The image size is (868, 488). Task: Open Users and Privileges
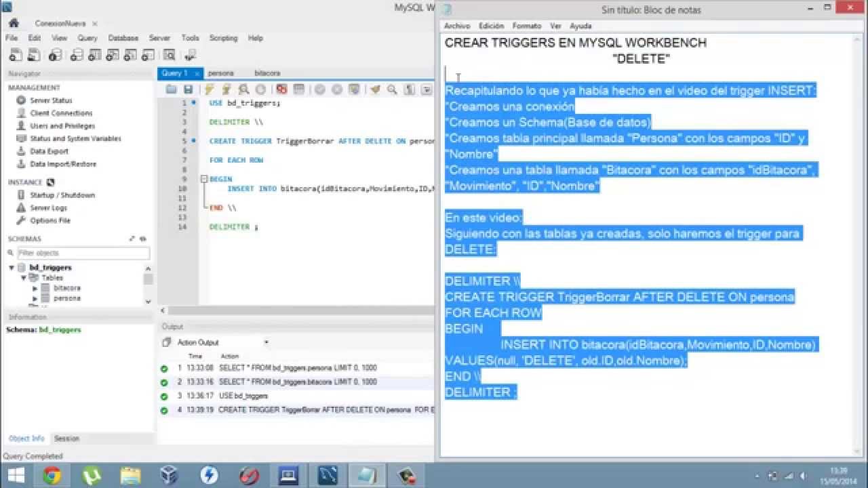[x=62, y=126]
